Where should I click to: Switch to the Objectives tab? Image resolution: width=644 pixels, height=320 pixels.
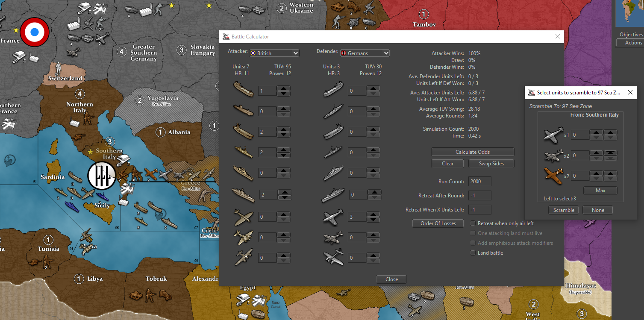(x=631, y=35)
